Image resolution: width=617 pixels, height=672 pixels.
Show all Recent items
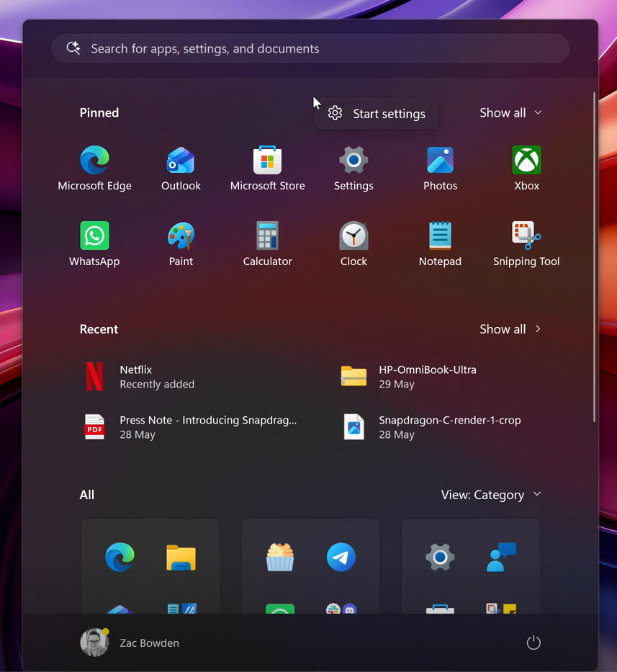pyautogui.click(x=510, y=329)
